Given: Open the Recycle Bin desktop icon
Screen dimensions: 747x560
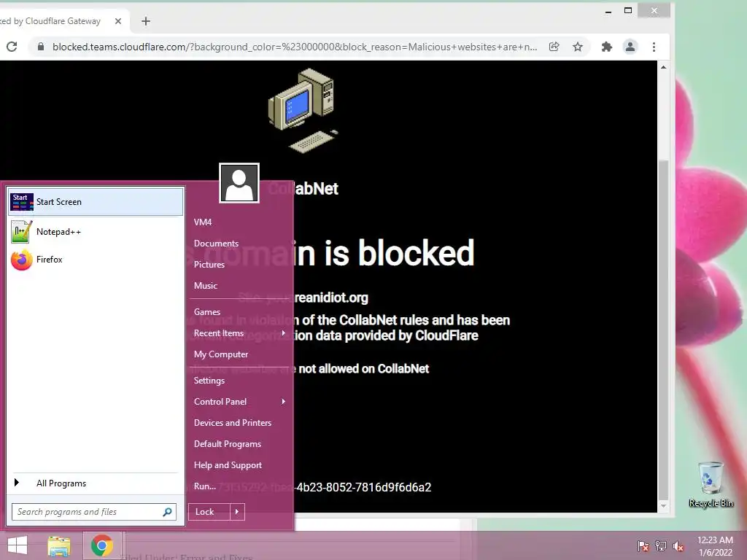Looking at the screenshot, I should (711, 484).
